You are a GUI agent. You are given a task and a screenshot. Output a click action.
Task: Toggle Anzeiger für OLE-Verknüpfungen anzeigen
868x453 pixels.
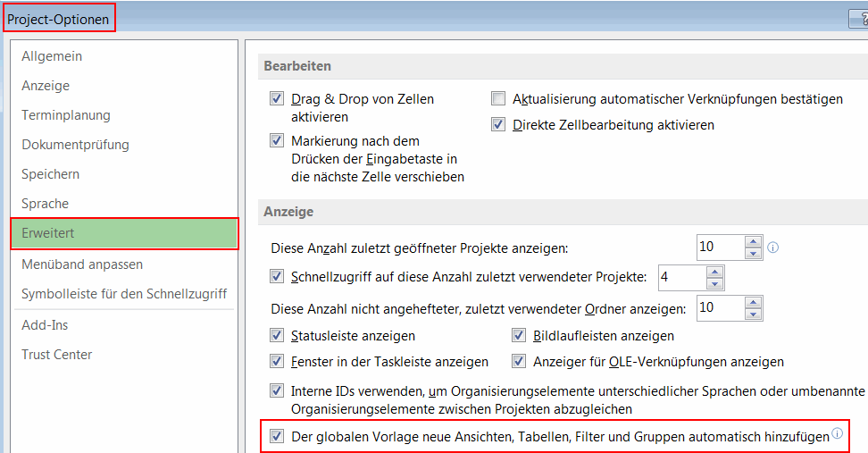point(519,362)
